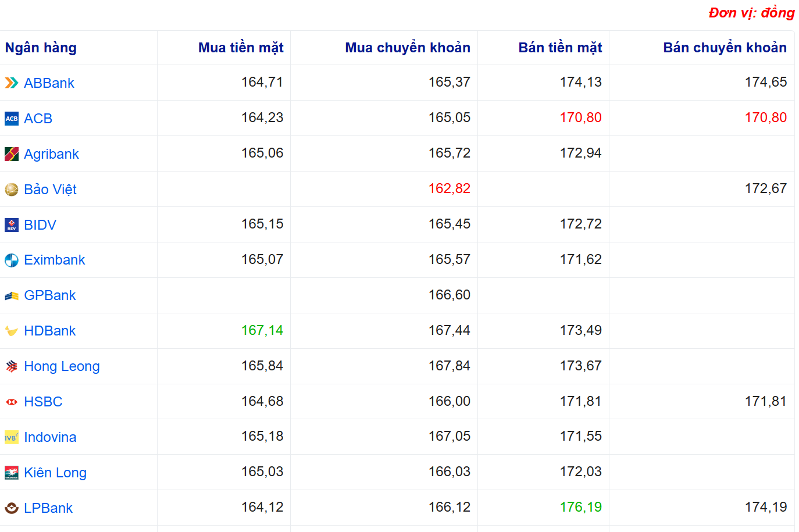Open the GPBank link

[50, 295]
